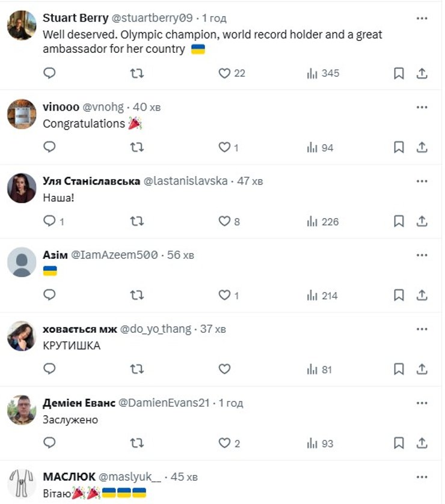This screenshot has height=504, width=445.
Task: Reply to Stuart Berry's tweet
Action: point(50,73)
